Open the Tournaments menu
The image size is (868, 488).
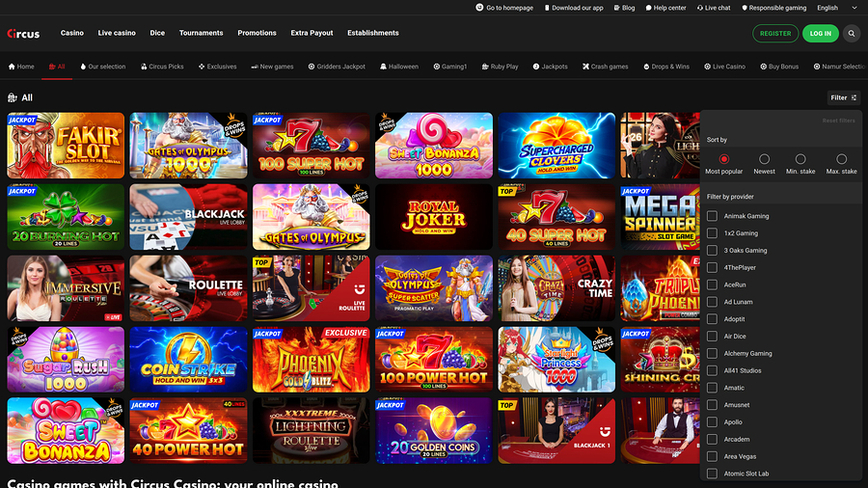coord(201,33)
